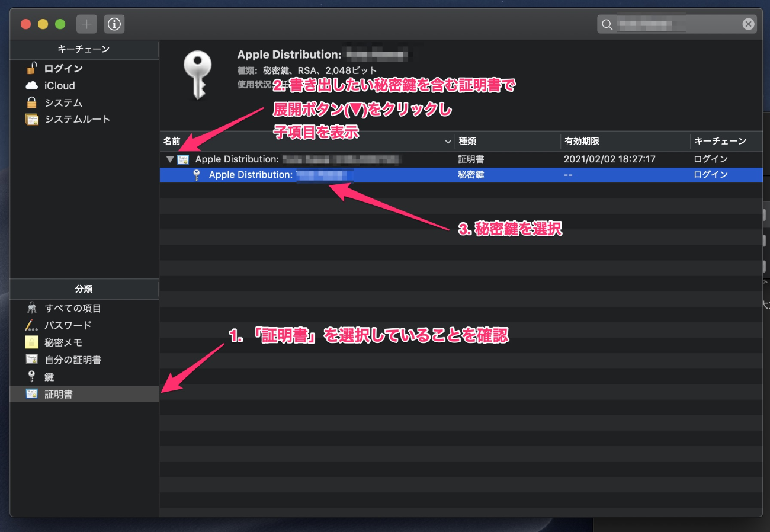Select 証明書 category
Screen dimensions: 770x532
(84, 394)
